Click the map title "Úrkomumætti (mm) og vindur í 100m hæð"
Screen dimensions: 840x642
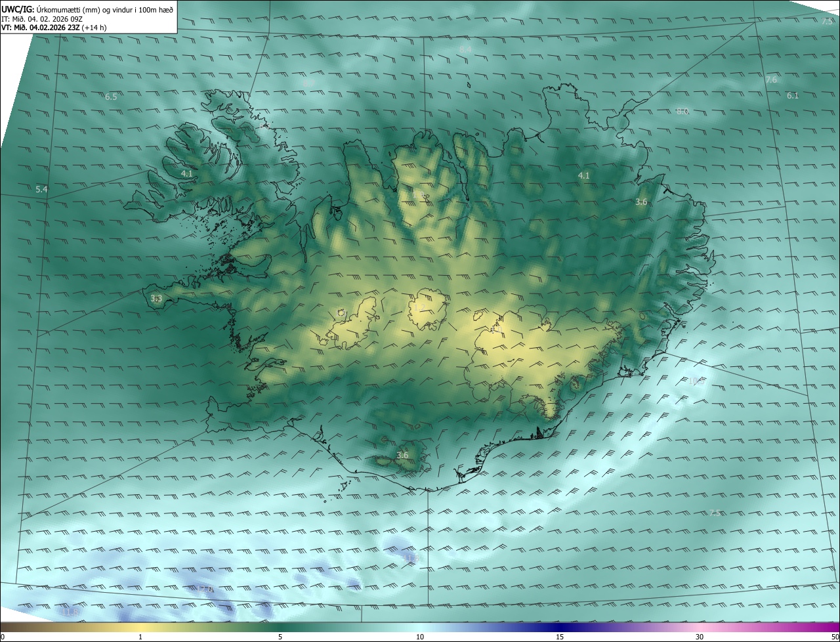click(104, 9)
